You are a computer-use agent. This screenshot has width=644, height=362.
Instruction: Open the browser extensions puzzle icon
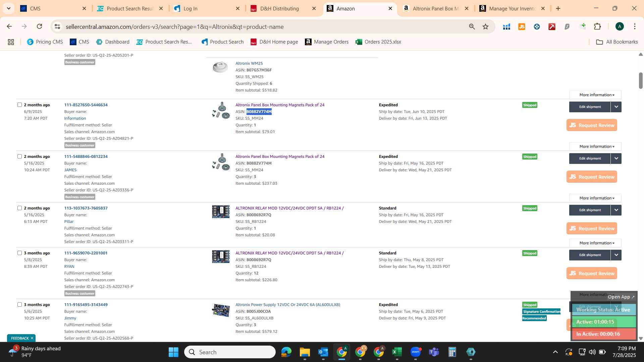[597, 26]
